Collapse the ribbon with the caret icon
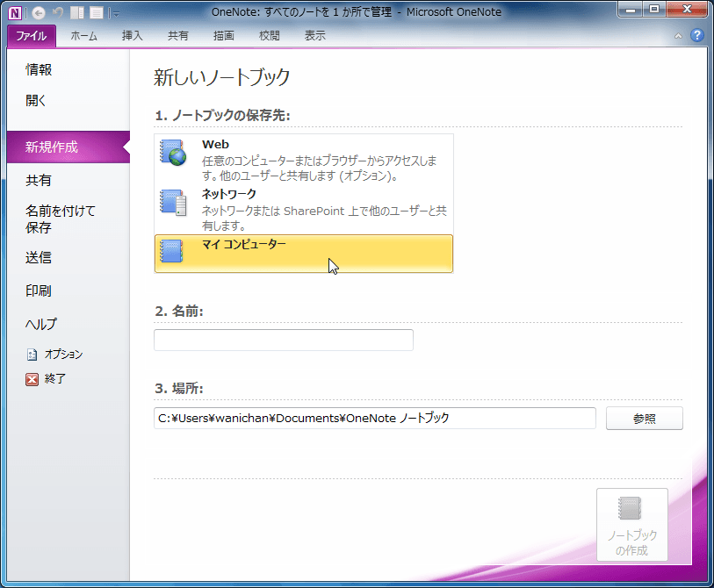 tap(678, 35)
